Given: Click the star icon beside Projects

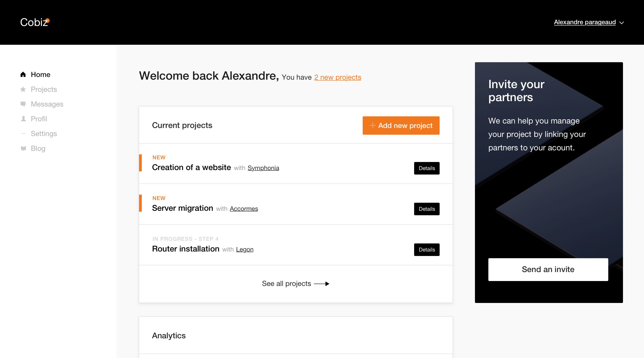Looking at the screenshot, I should (x=23, y=89).
